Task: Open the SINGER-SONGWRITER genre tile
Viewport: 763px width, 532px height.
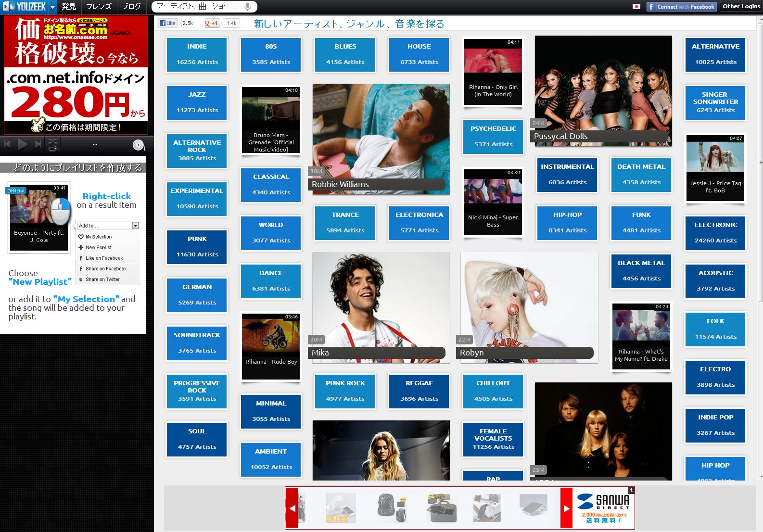Action: [715, 102]
